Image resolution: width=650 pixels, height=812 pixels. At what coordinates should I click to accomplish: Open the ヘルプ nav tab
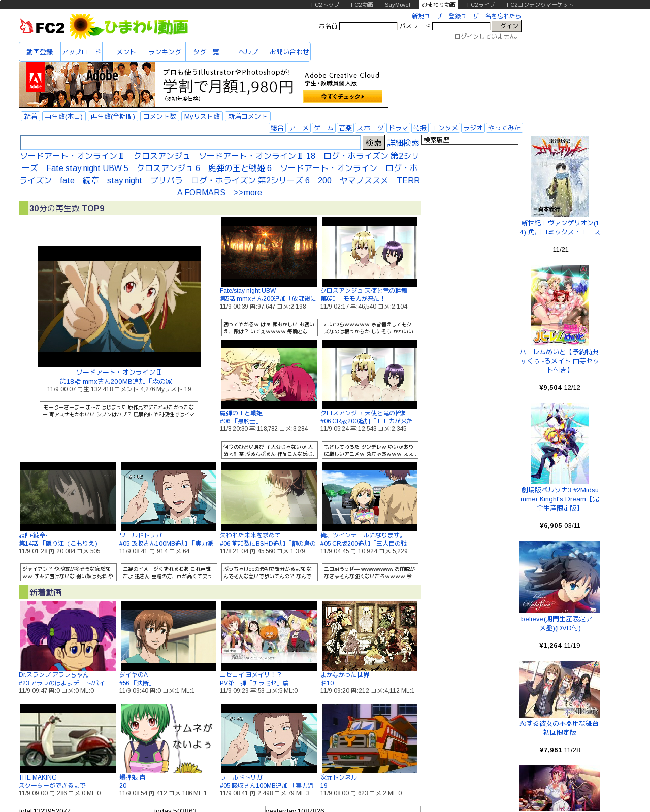coord(248,52)
